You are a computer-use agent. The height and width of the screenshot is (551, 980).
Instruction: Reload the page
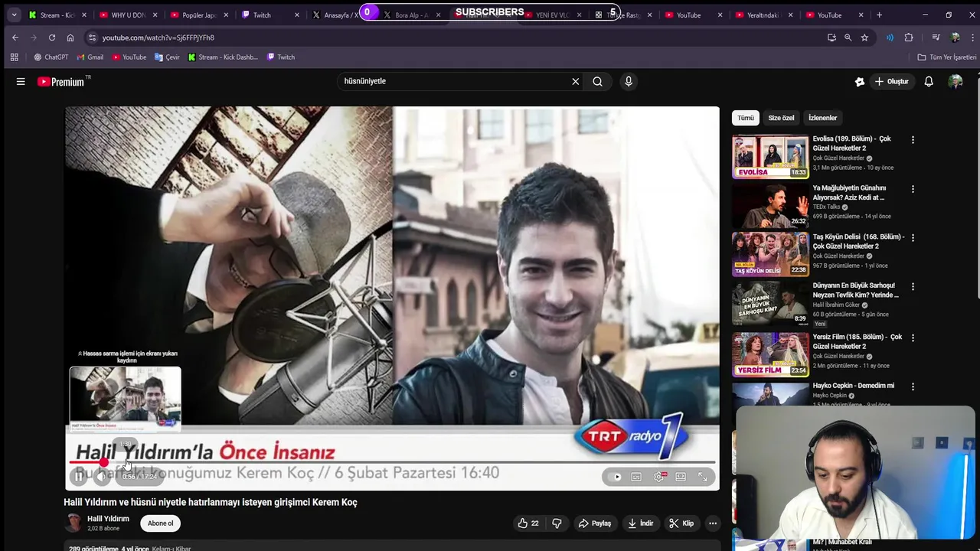click(52, 37)
